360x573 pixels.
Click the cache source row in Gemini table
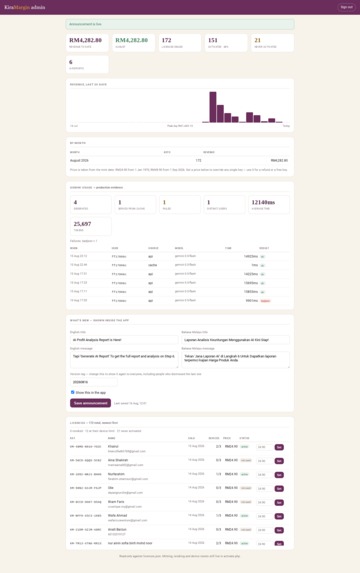[179, 265]
